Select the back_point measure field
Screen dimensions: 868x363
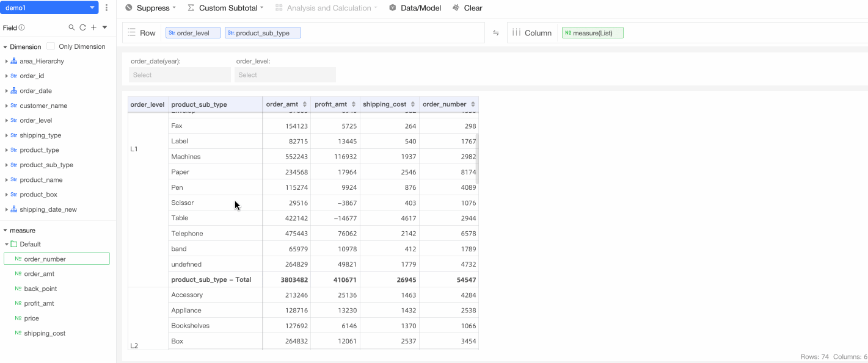tap(40, 289)
